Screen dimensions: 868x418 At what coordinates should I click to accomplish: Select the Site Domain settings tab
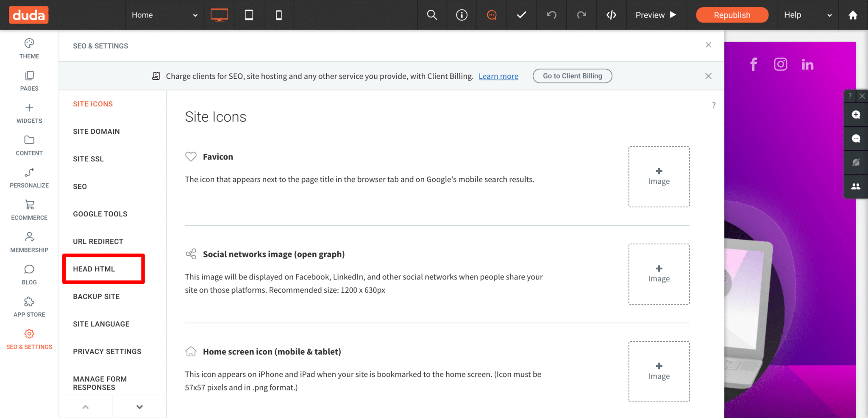pyautogui.click(x=96, y=131)
